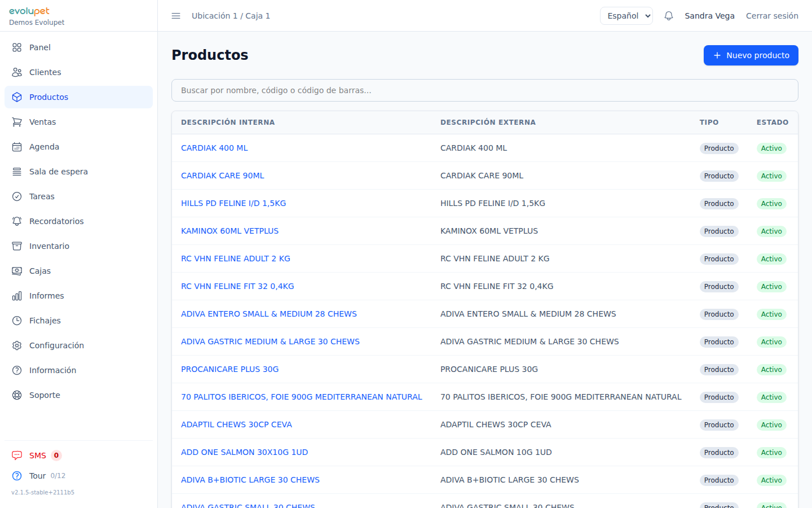The width and height of the screenshot is (812, 508).
Task: Click the SMS chat bubble icon
Action: point(17,456)
